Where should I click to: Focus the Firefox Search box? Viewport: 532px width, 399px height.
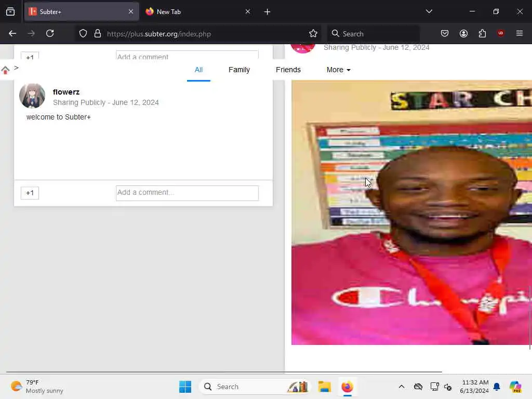point(373,34)
